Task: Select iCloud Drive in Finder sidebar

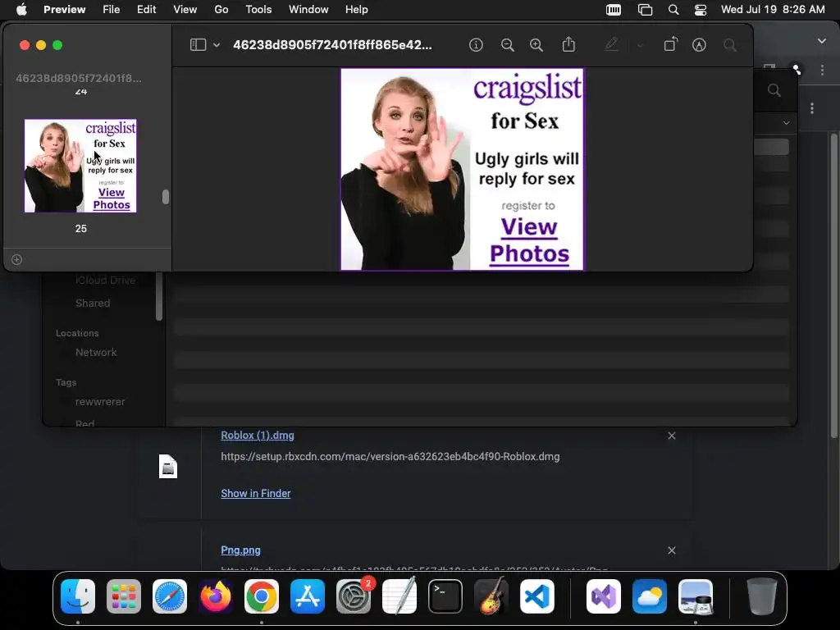Action: pyautogui.click(x=105, y=280)
